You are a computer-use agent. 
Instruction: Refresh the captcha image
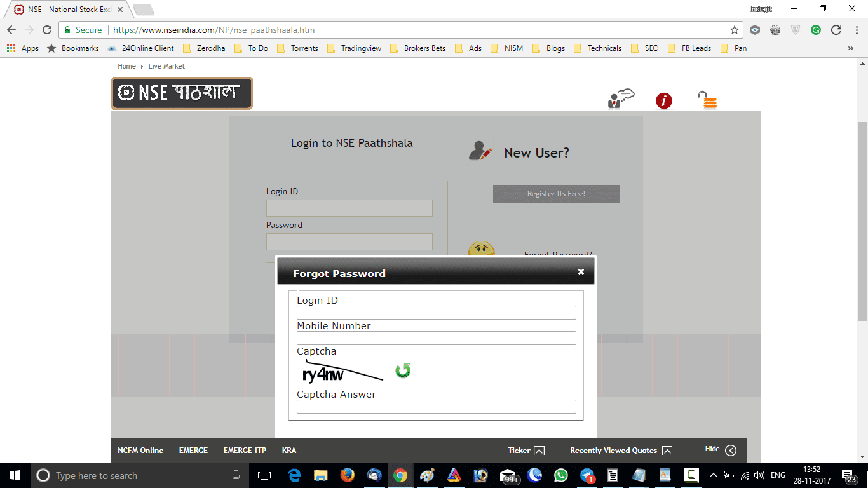tap(403, 370)
